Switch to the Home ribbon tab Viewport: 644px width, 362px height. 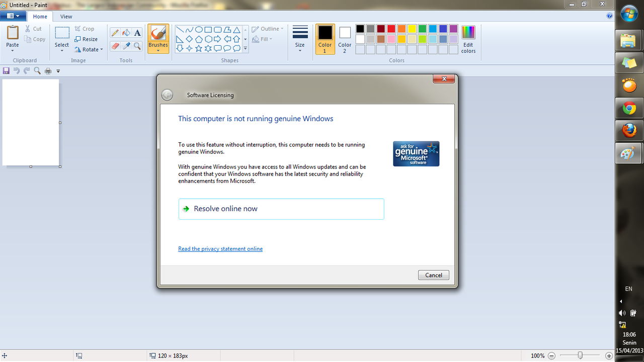(40, 17)
